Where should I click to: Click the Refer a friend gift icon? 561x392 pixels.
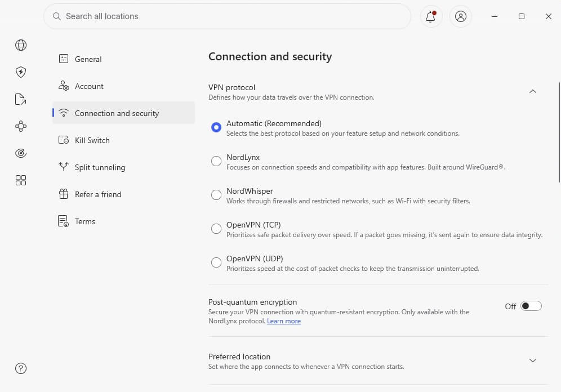tap(64, 194)
